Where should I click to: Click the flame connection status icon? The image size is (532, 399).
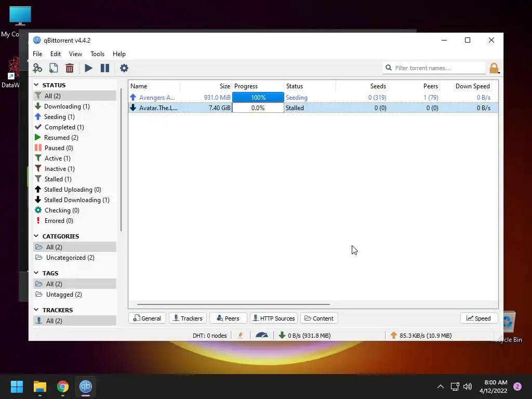tap(241, 335)
